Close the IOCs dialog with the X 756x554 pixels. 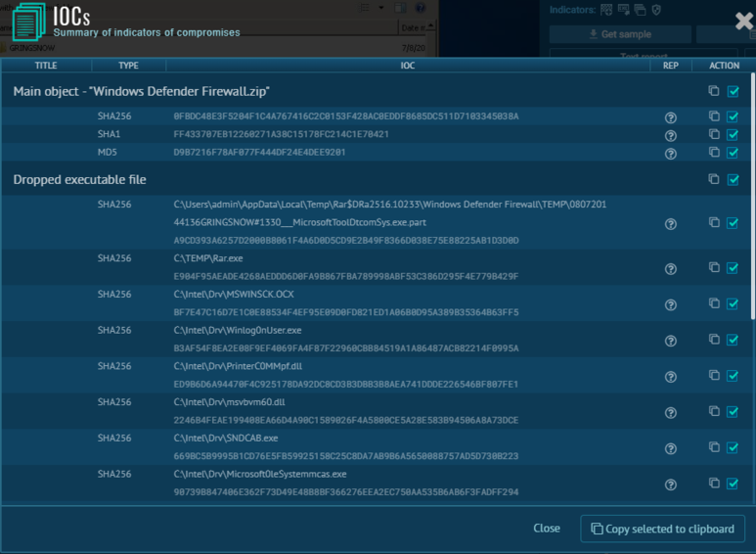[744, 21]
